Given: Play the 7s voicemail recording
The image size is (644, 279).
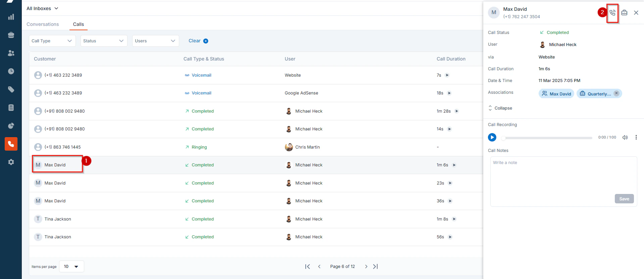Looking at the screenshot, I should [447, 75].
